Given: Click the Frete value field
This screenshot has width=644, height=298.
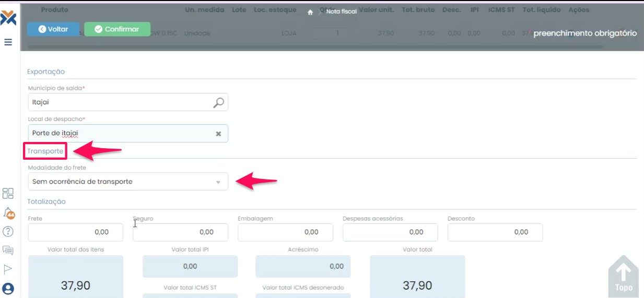Looking at the screenshot, I should (x=75, y=232).
